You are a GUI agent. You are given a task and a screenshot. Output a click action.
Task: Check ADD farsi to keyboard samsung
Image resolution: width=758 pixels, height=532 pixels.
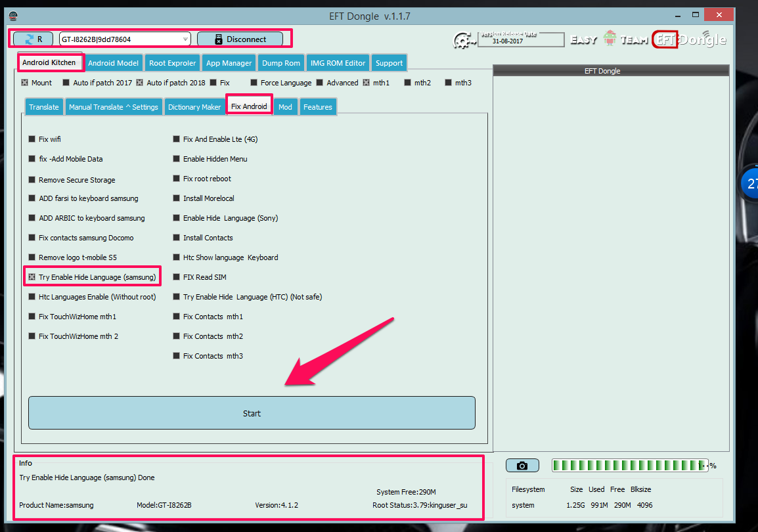point(32,198)
